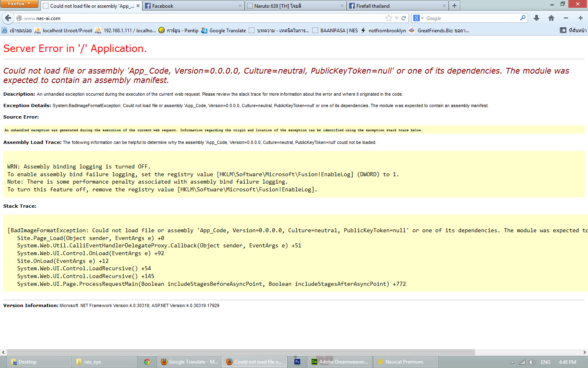
Task: Click the 'Version Information:' label
Action: tap(31, 305)
